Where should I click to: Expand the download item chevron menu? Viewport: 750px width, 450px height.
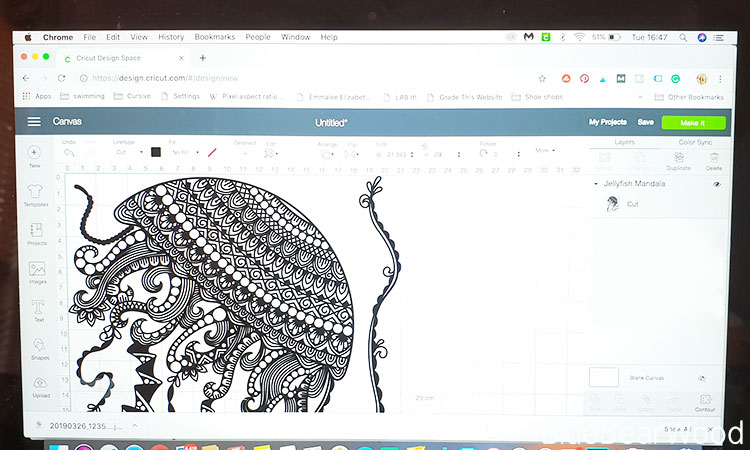pyautogui.click(x=135, y=426)
